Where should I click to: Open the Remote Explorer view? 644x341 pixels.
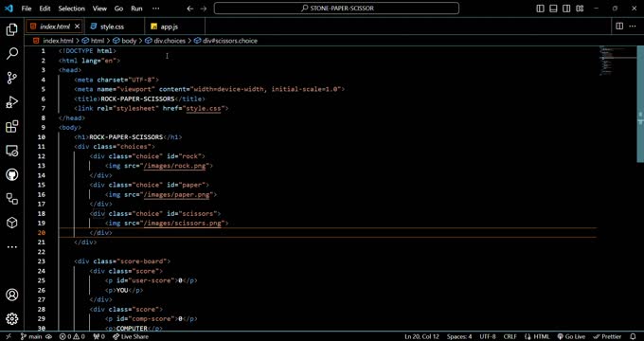point(12,151)
